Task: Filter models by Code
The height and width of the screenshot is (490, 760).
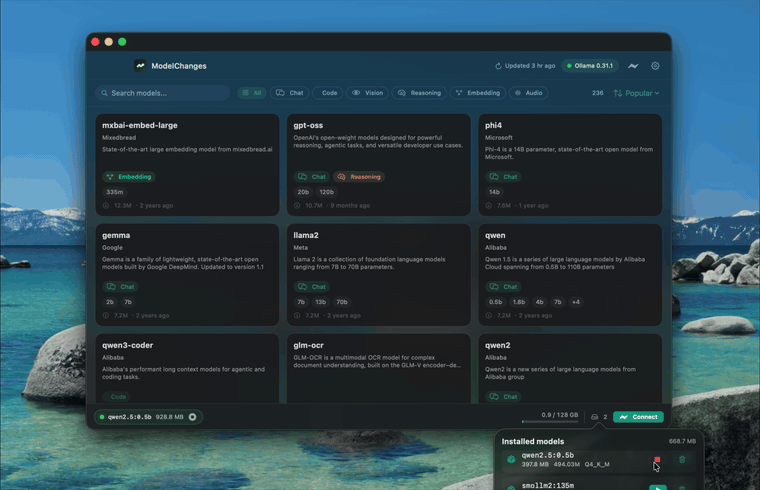Action: click(328, 93)
